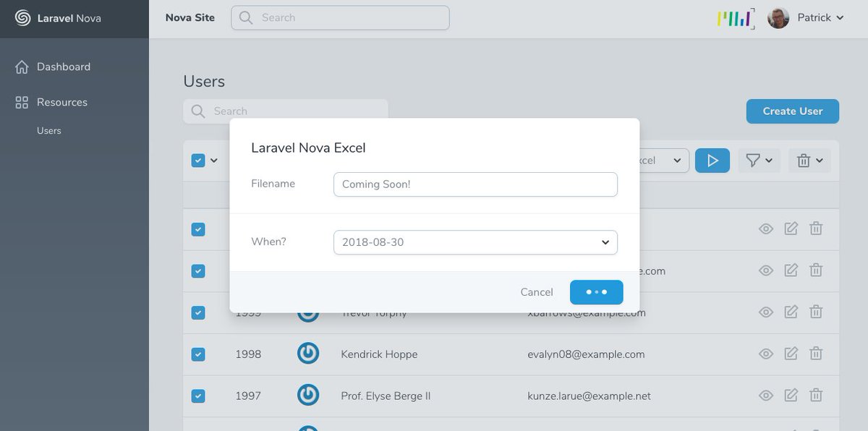Delete Prof. Elyse Berge II with the trash icon
The height and width of the screenshot is (431, 868).
pos(816,396)
